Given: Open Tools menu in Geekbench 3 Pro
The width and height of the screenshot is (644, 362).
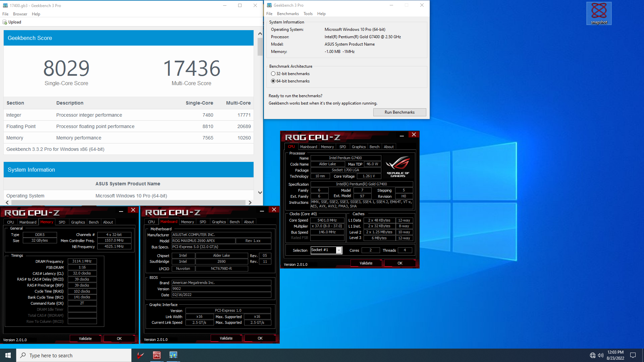Looking at the screenshot, I should pyautogui.click(x=308, y=14).
